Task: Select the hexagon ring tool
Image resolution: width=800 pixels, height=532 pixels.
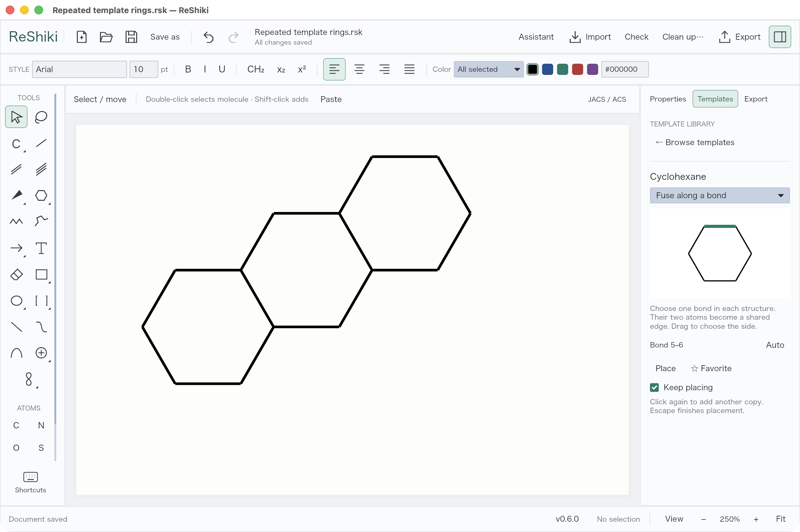Action: [41, 195]
